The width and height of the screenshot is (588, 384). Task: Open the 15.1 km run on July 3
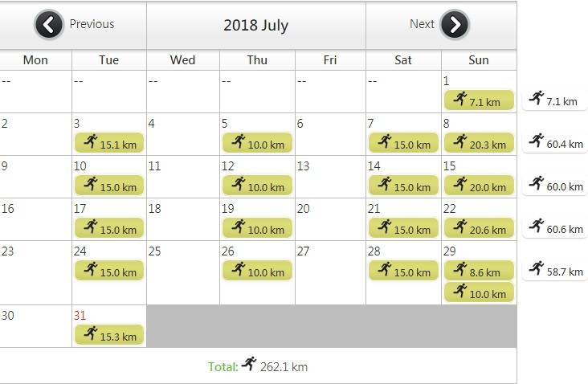pyautogui.click(x=109, y=142)
